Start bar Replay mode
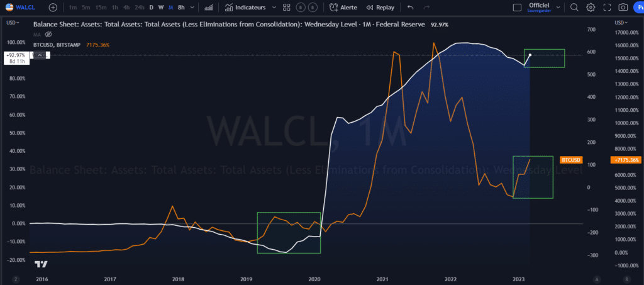644x285 pixels. coord(380,8)
